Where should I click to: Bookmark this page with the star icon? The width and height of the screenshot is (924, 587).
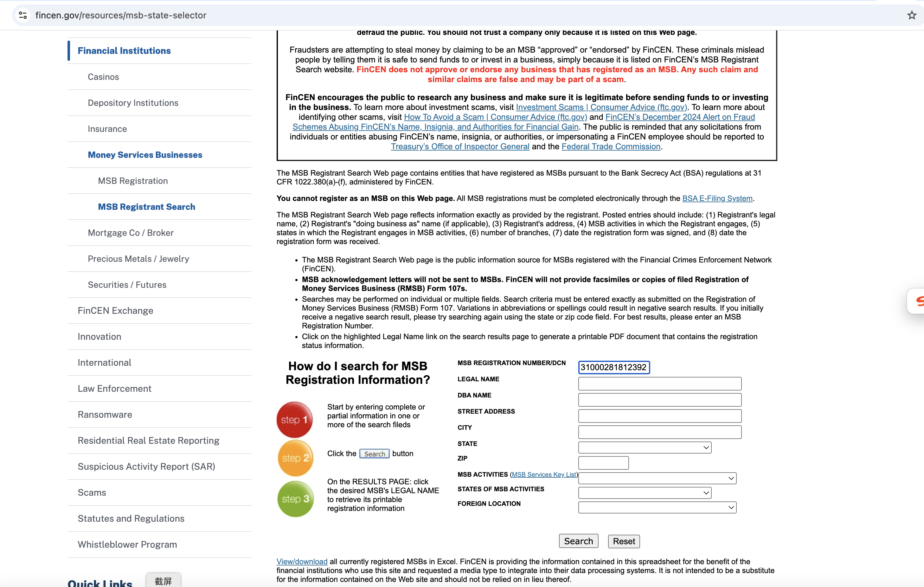(912, 15)
